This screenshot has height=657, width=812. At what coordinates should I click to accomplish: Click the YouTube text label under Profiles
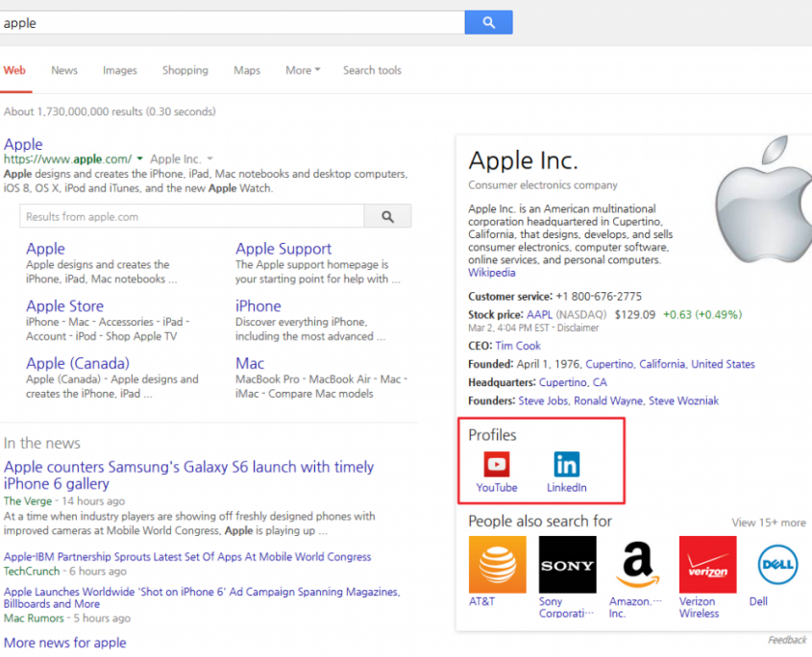[x=497, y=488]
